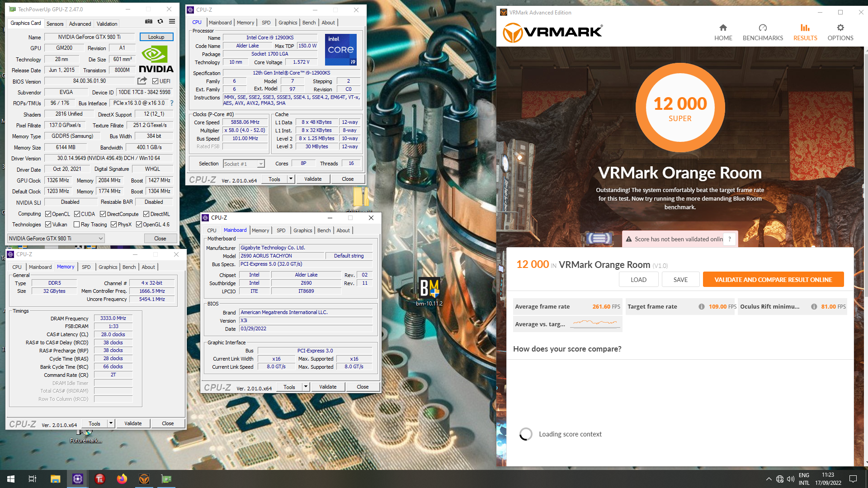The image size is (868, 488).
Task: Click GPU-Z Lookup button
Action: point(156,37)
